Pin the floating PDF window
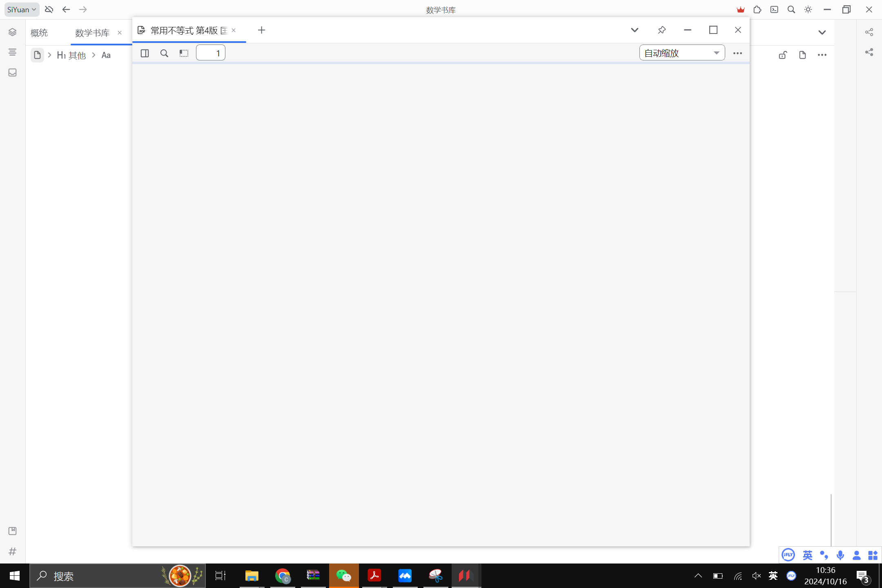Image resolution: width=882 pixels, height=588 pixels. click(x=662, y=30)
